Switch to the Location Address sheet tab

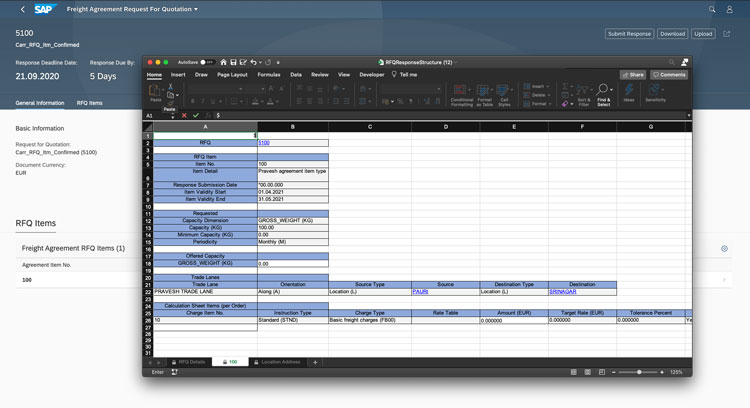[x=279, y=362]
